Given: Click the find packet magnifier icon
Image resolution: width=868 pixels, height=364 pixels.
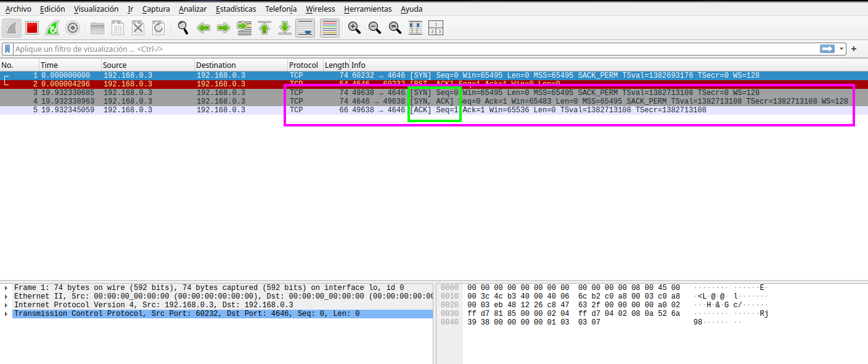Looking at the screenshot, I should pyautogui.click(x=183, y=28).
